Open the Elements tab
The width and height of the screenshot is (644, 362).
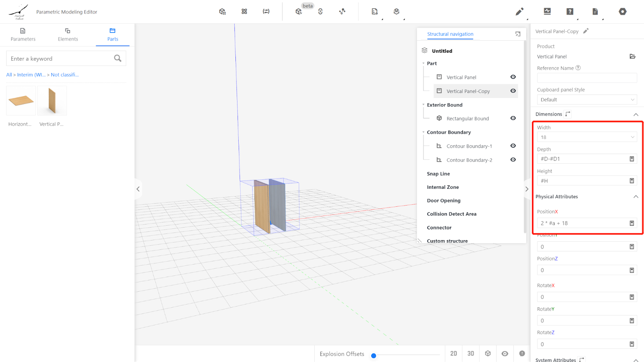click(x=68, y=35)
